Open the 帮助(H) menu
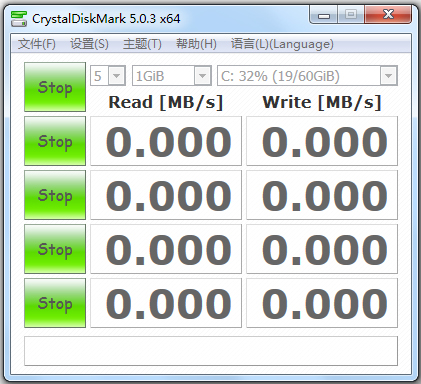 coord(196,44)
